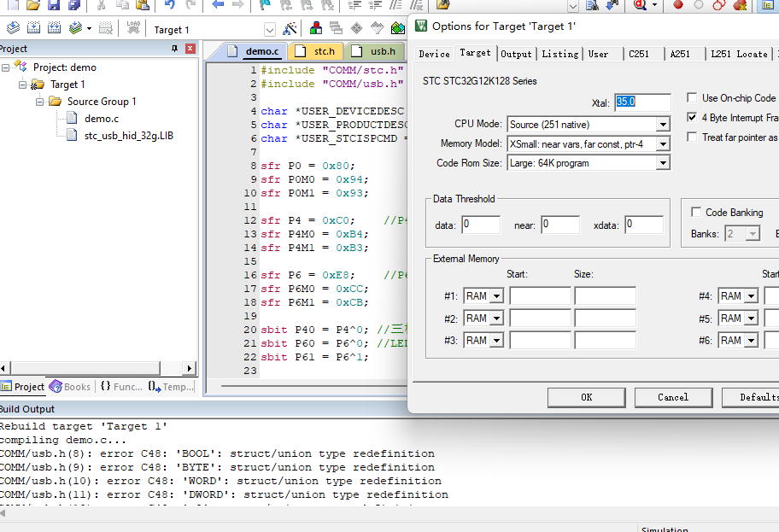Click 'BOOL' redefinition error line in Build Output
This screenshot has width=779, height=532.
(x=217, y=453)
